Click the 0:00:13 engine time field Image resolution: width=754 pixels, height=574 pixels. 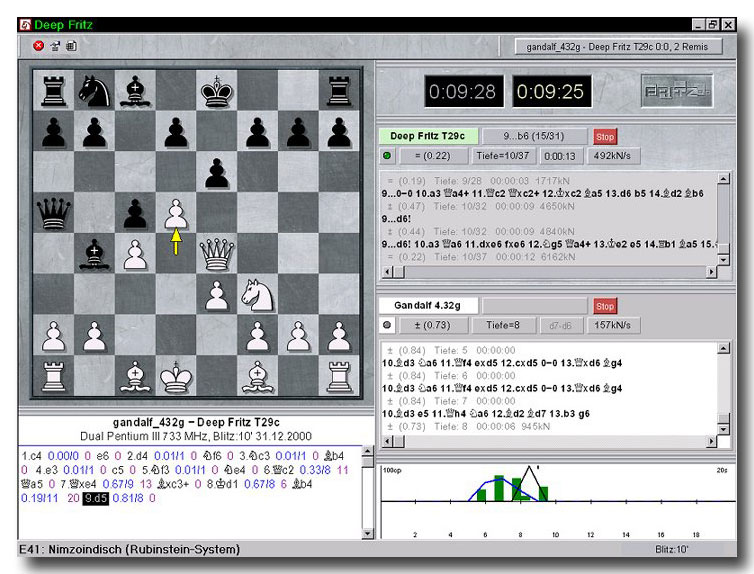pyautogui.click(x=560, y=156)
